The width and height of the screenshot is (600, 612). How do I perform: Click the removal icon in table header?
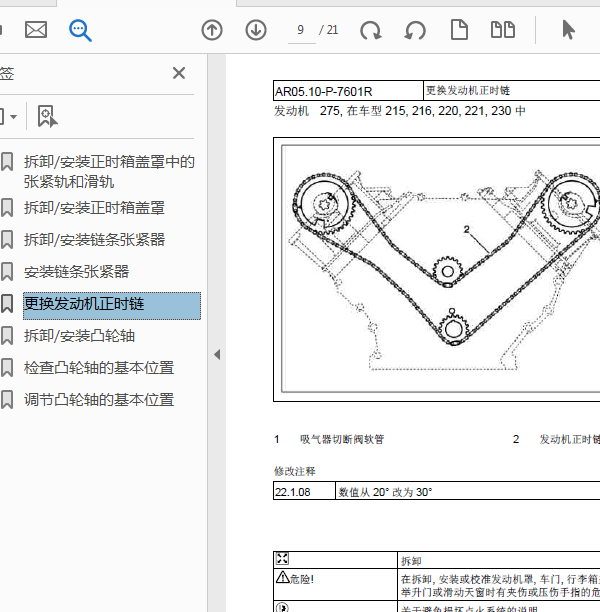(x=282, y=559)
